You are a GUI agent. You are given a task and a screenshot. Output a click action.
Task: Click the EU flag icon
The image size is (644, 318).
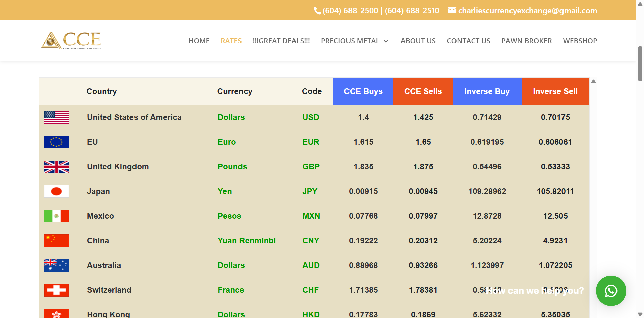[56, 142]
